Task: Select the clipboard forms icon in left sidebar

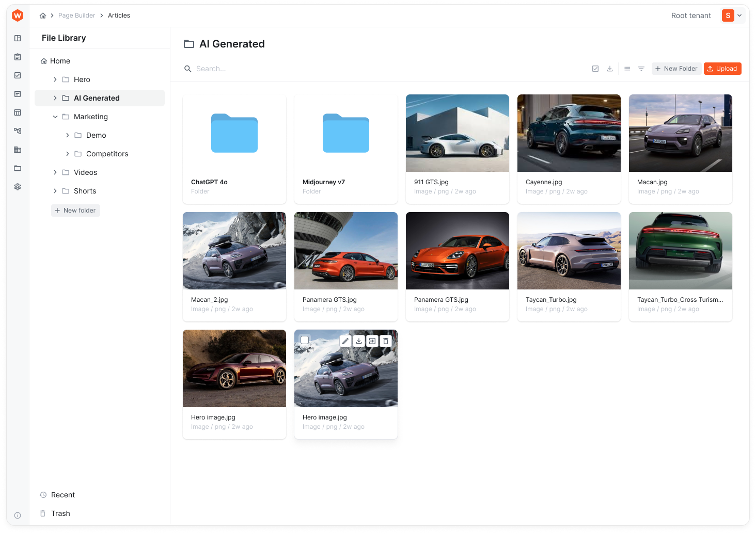Action: 18,57
